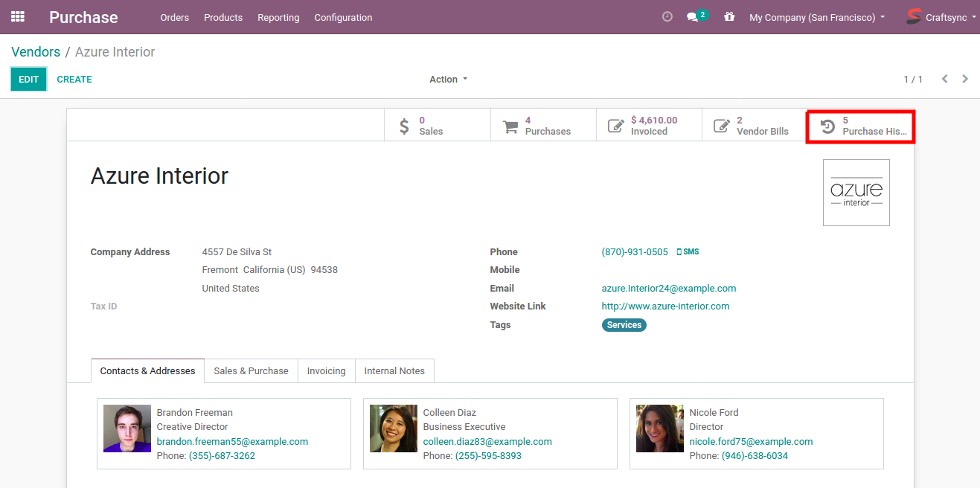980x488 pixels.
Task: Open Colleen Diaz contact card
Action: click(x=490, y=434)
